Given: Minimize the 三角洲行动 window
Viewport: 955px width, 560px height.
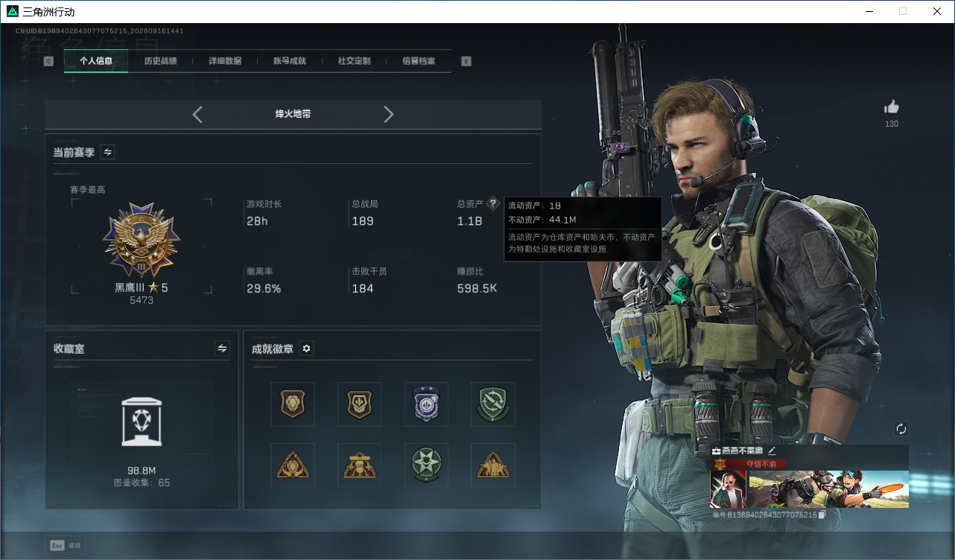Looking at the screenshot, I should point(869,11).
